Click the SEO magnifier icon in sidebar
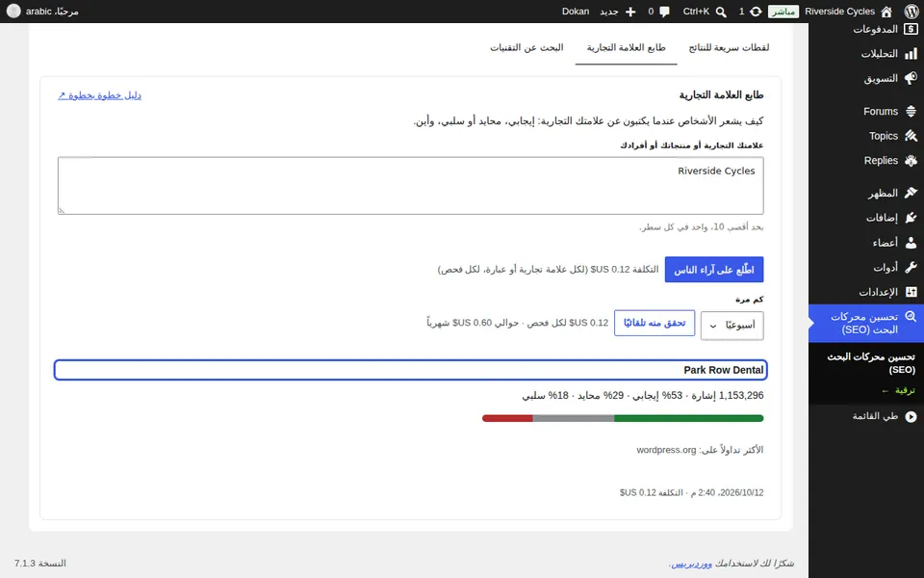Screen dimensions: 924x578 (x=911, y=317)
